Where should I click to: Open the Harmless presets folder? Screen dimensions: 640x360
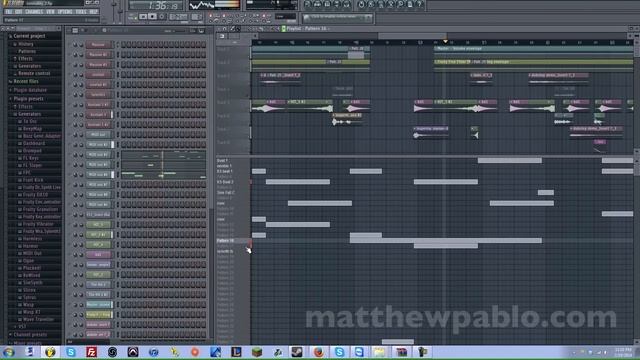point(32,239)
